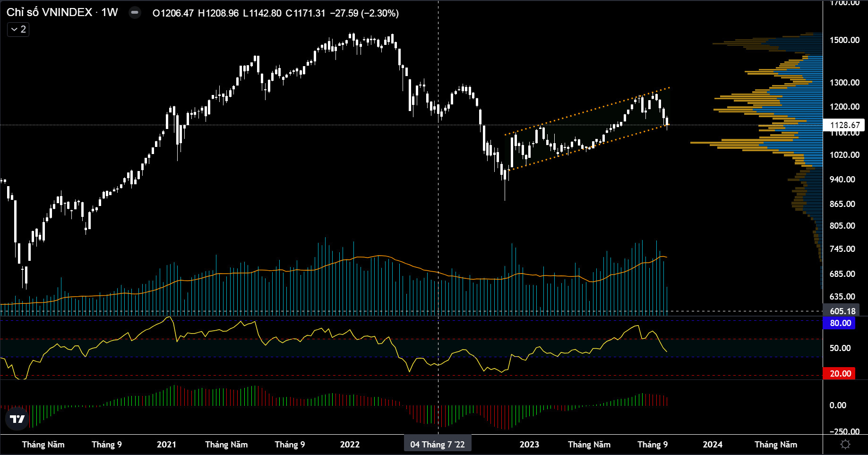This screenshot has height=455, width=868.
Task: Click the 04 Tháng 7 '22 date marker
Action: click(438, 444)
